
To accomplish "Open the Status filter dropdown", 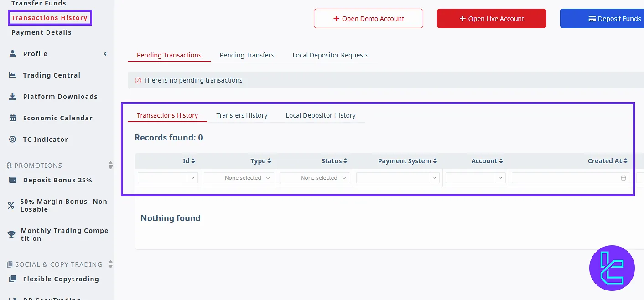I will [x=315, y=178].
